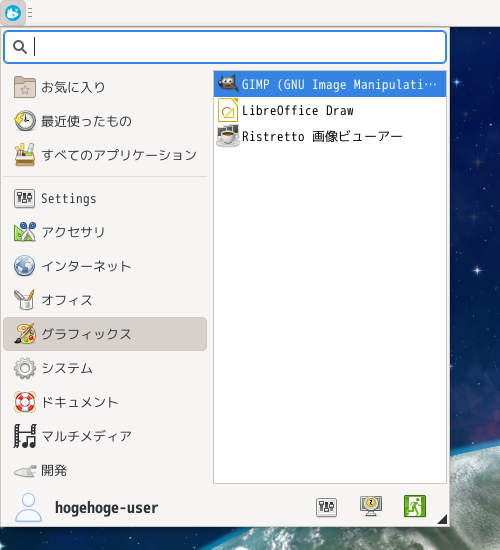Open 開発 development category
Screen dimensions: 500x550
(x=105, y=470)
